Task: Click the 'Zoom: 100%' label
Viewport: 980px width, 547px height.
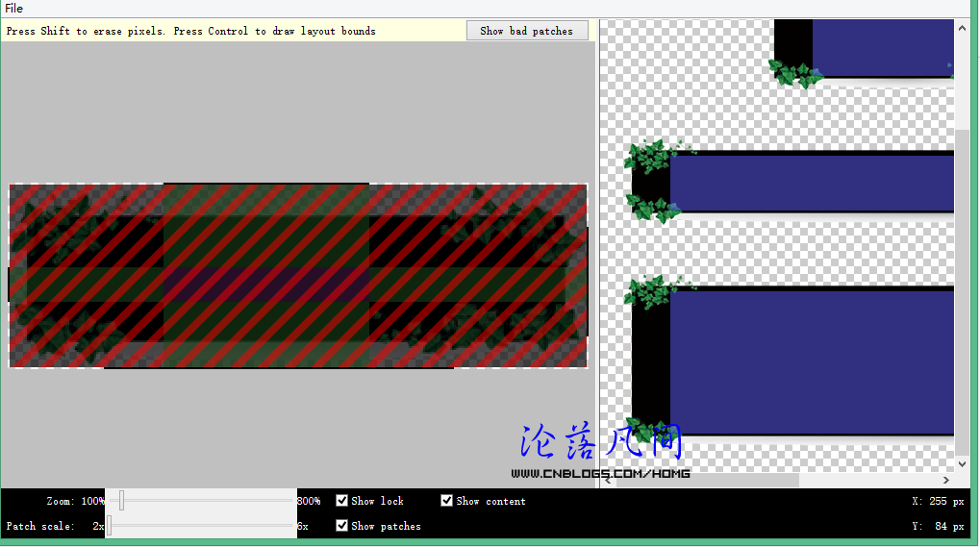Action: click(x=76, y=501)
